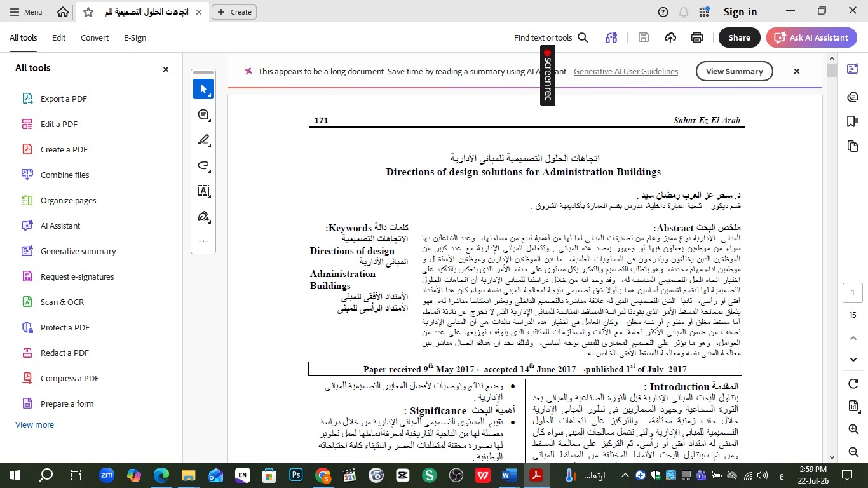Expand the tools list with View more
Viewport: 868px width, 488px height.
click(x=35, y=424)
